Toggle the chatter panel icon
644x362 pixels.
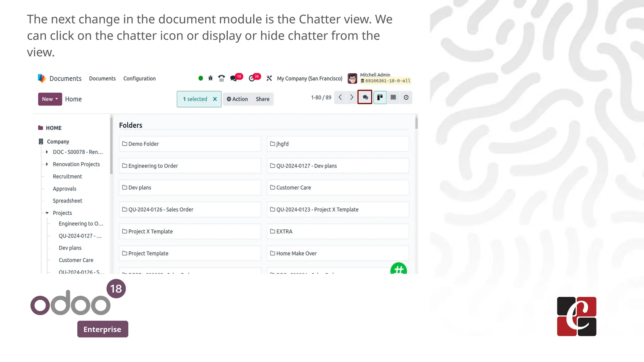click(x=365, y=97)
